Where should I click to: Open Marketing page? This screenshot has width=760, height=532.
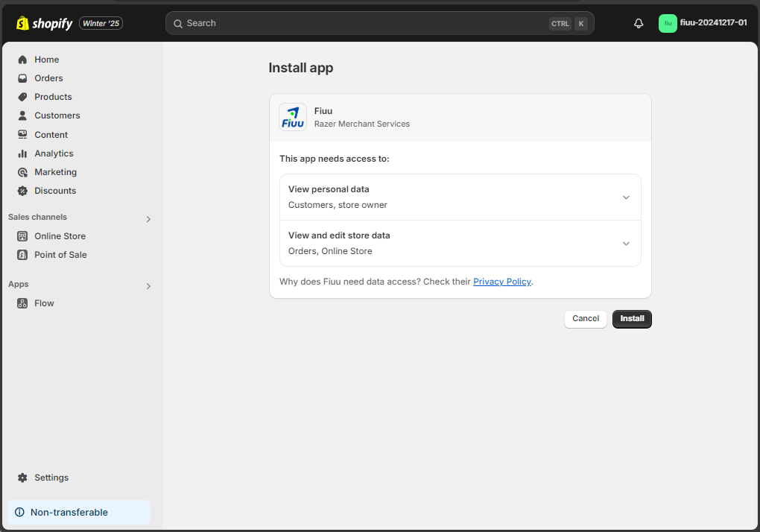(55, 172)
